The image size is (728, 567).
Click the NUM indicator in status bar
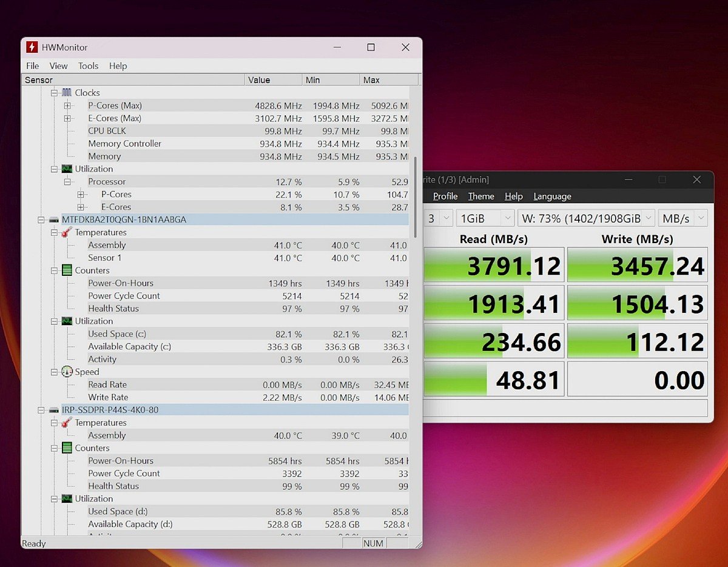(x=373, y=543)
